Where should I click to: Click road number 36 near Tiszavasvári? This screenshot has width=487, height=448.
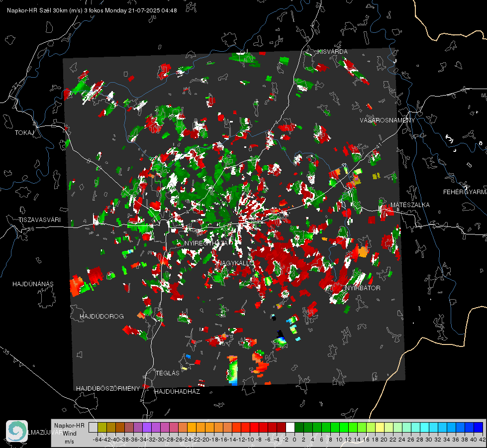[31, 229]
